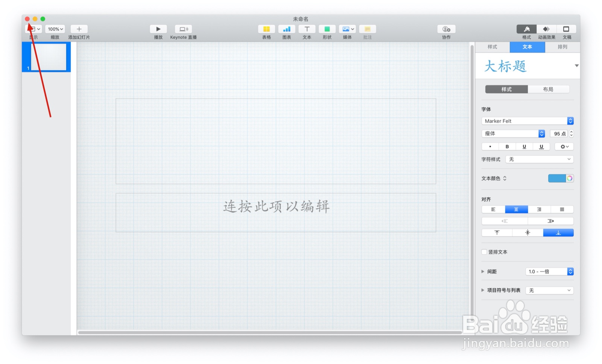Center align text
Image resolution: width=602 pixels, height=364 pixels.
[x=516, y=209]
